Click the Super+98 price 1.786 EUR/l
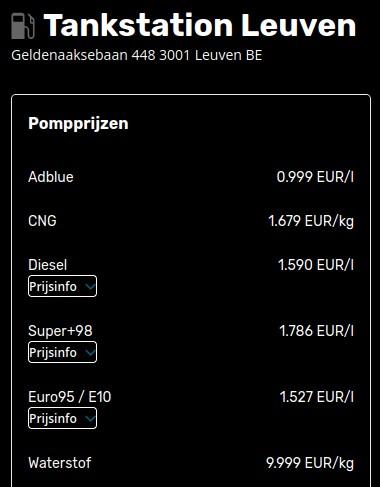The image size is (380, 487). point(316,331)
